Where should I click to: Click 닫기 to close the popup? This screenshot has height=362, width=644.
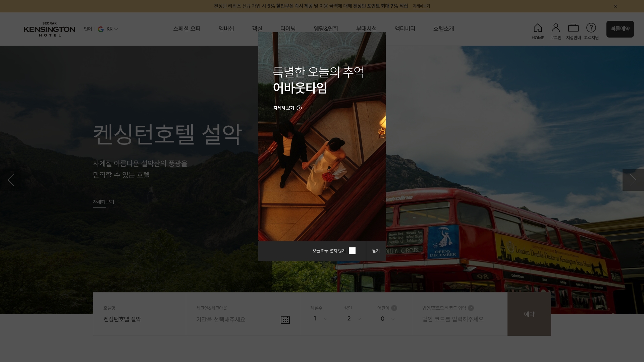click(x=376, y=251)
